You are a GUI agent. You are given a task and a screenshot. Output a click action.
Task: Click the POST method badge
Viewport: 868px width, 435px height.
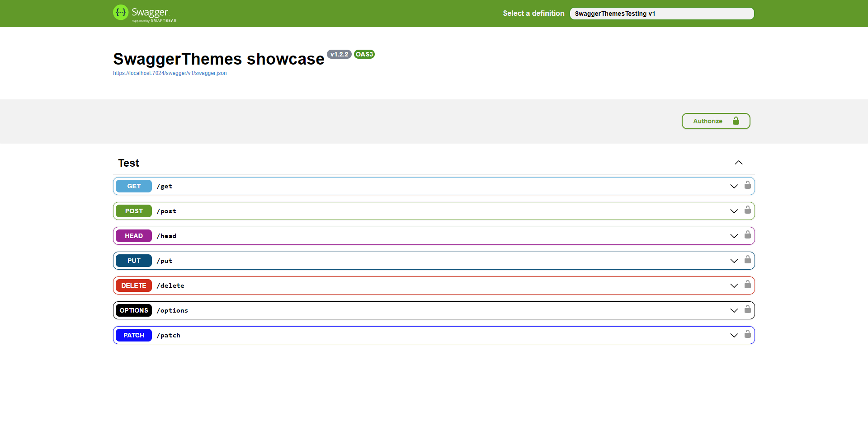point(134,211)
